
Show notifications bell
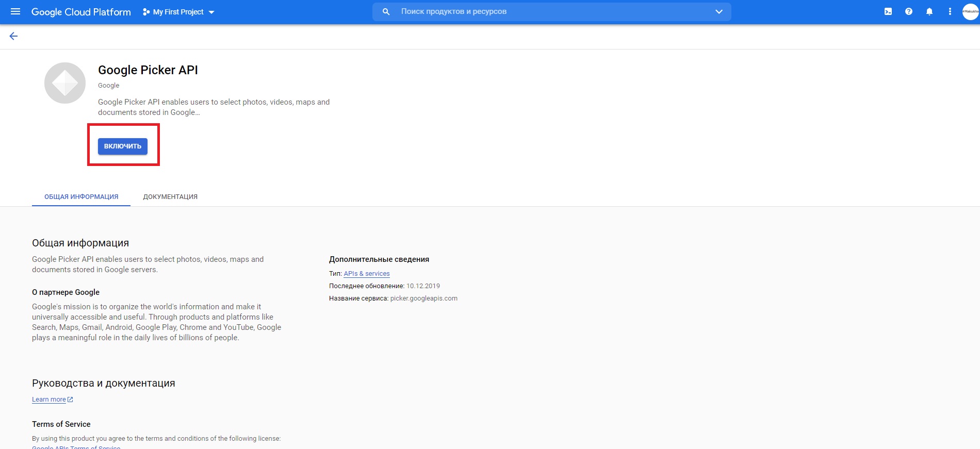coord(929,11)
